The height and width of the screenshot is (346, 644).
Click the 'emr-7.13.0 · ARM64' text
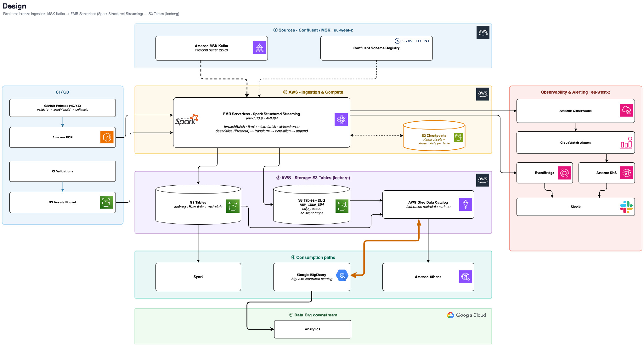pos(262,118)
